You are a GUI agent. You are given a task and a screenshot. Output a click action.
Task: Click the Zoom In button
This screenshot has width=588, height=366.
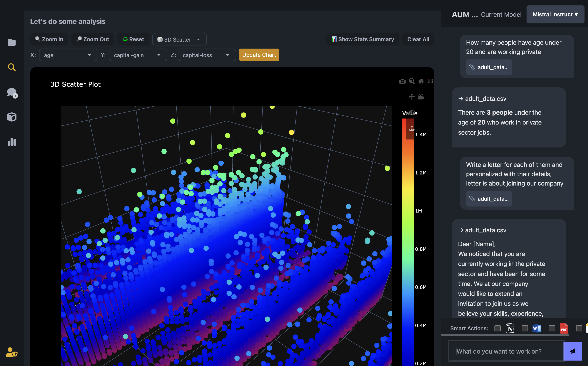coord(49,39)
